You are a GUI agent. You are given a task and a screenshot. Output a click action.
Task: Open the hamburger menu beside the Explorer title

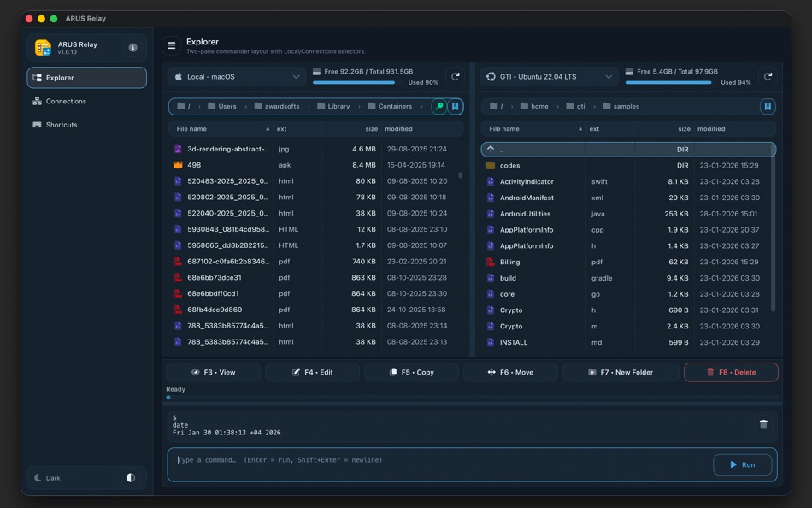tap(170, 44)
